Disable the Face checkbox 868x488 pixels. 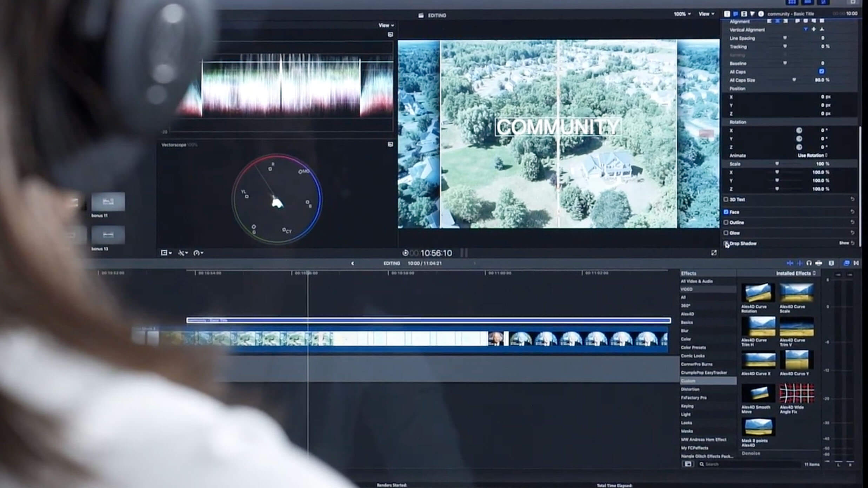(x=726, y=212)
